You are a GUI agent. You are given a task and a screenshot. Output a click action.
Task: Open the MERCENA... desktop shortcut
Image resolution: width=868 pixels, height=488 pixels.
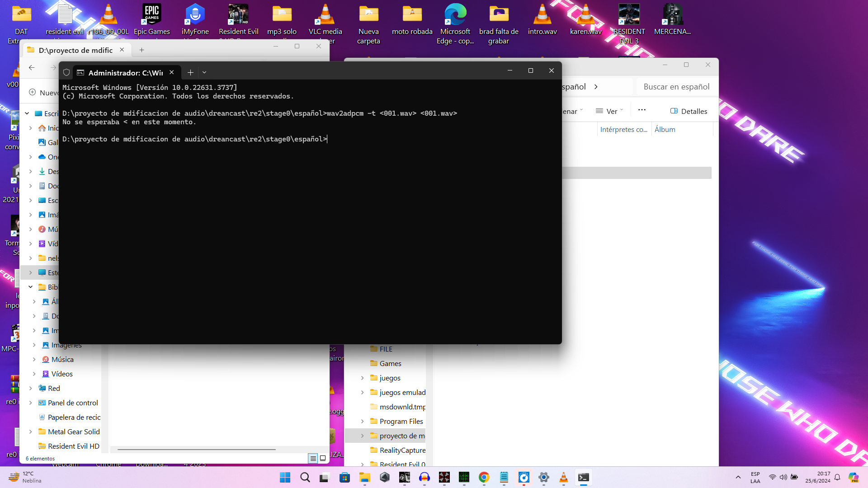tap(672, 20)
